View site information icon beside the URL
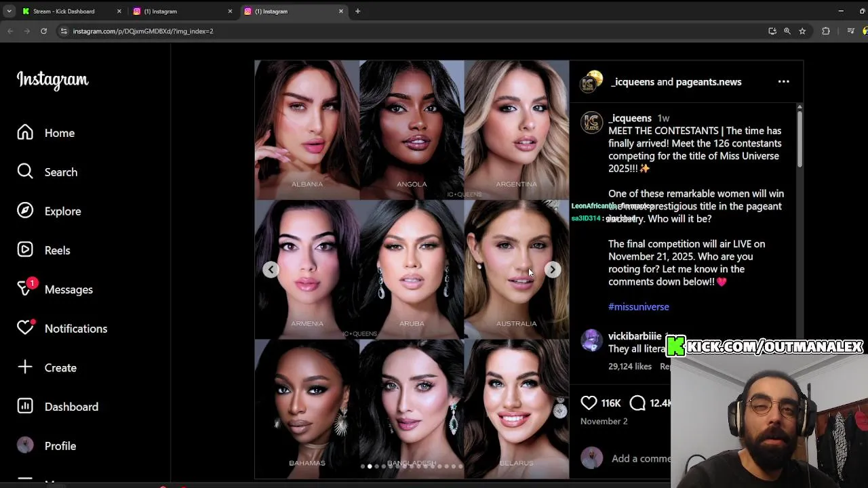This screenshot has width=868, height=488. tap(63, 31)
